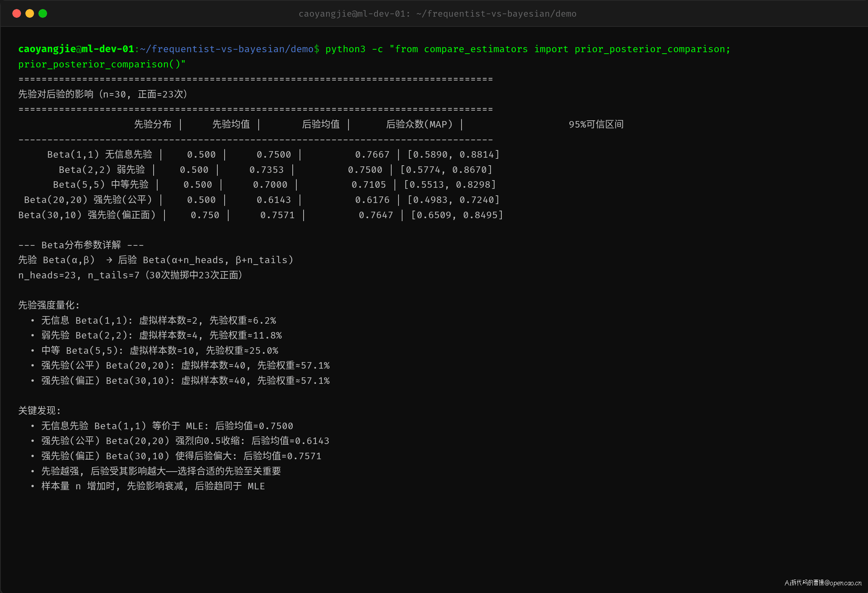Image resolution: width=868 pixels, height=593 pixels.
Task: Click the 先验分布 column header
Action: [153, 124]
